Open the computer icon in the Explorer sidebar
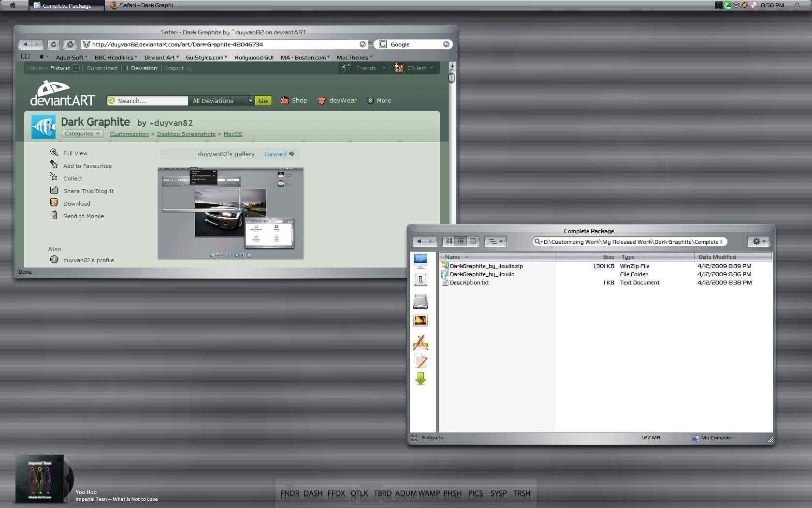Viewport: 812px width, 508px height. 420,261
